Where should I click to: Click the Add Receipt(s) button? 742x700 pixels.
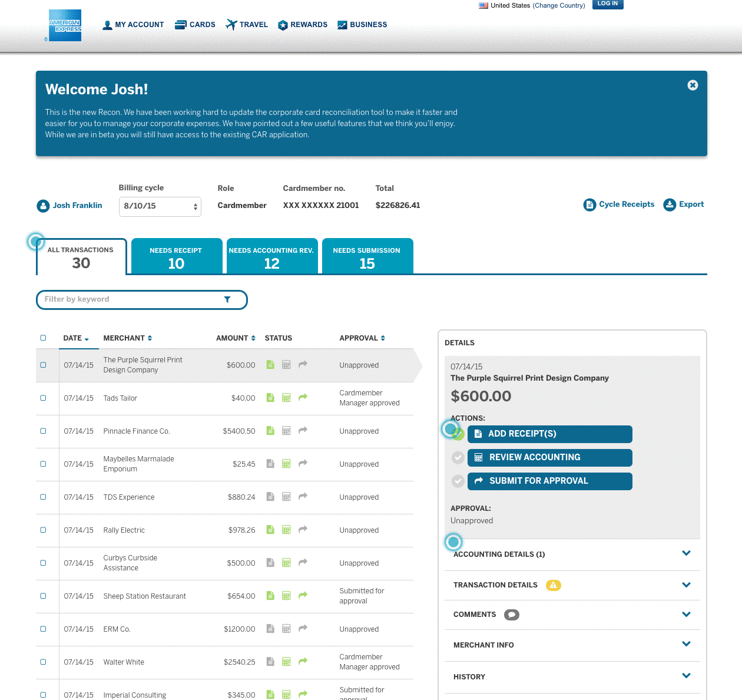[x=550, y=434]
